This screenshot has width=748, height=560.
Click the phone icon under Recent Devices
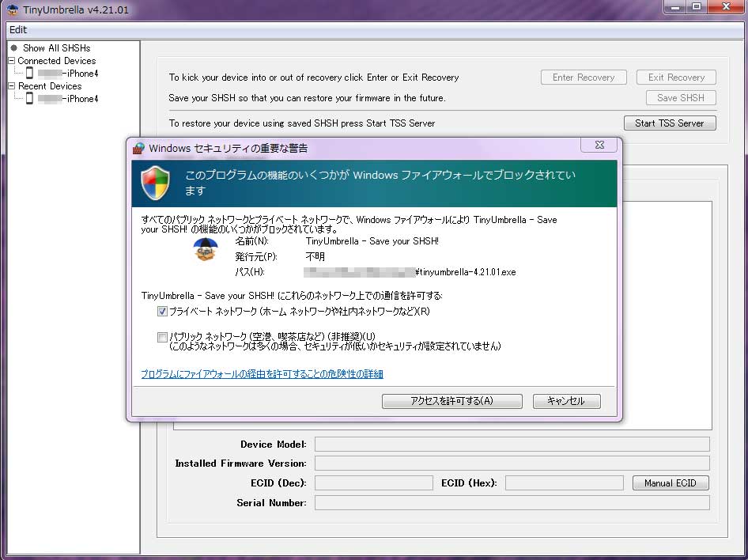(29, 98)
